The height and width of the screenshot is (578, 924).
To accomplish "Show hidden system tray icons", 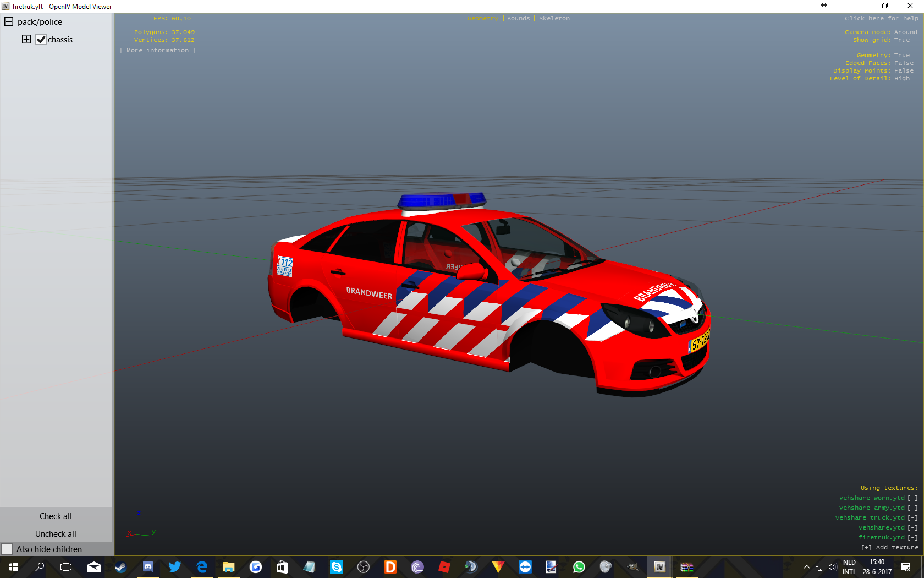I will pyautogui.click(x=807, y=567).
